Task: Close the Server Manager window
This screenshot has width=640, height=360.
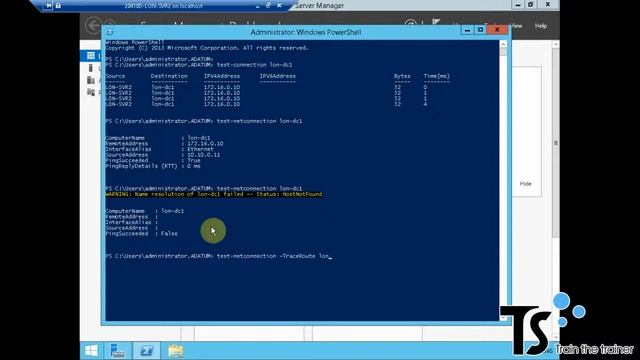Action: [548, 5]
